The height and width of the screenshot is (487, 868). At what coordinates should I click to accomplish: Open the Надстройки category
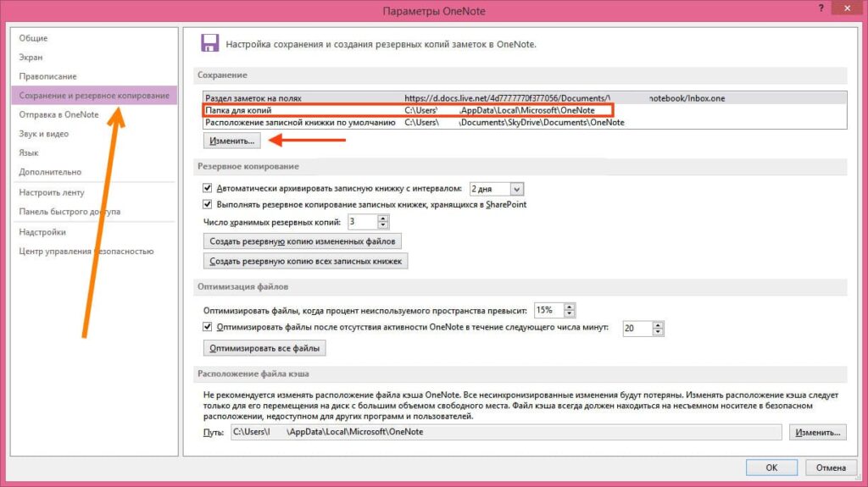[x=42, y=232]
